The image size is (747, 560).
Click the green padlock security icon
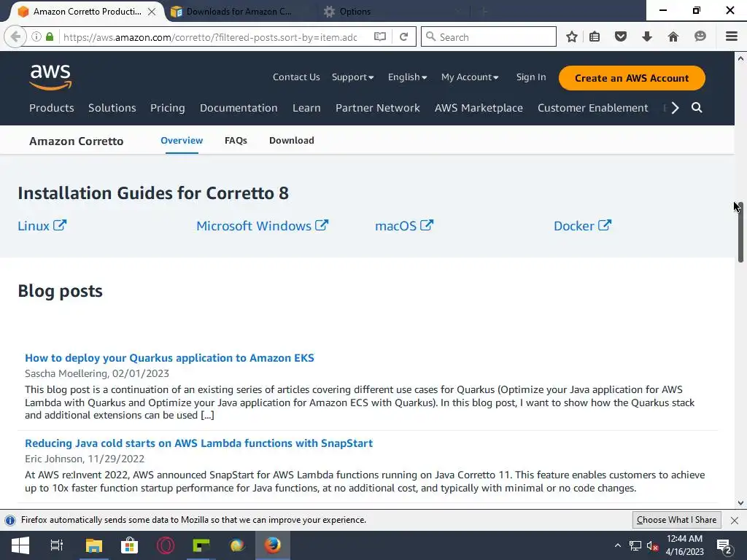[x=50, y=36]
